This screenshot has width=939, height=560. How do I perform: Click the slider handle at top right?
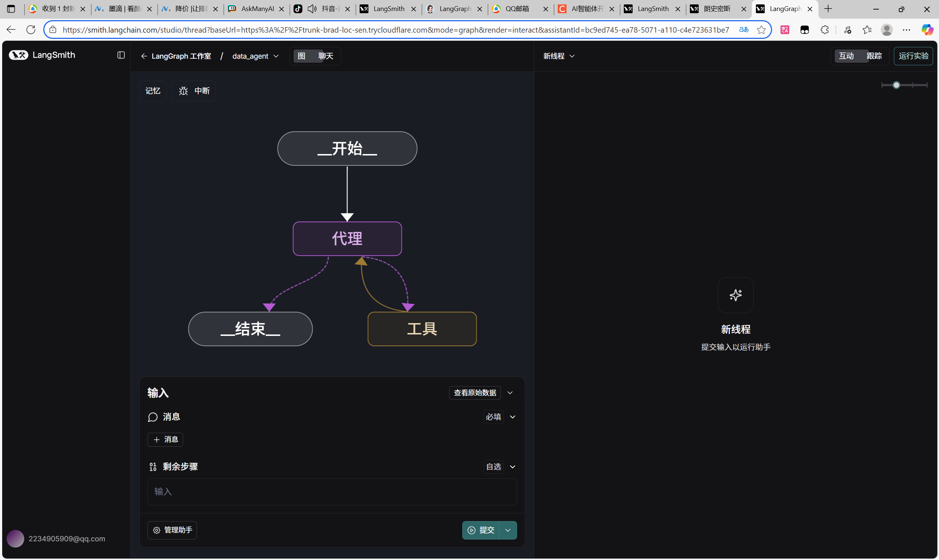click(896, 85)
